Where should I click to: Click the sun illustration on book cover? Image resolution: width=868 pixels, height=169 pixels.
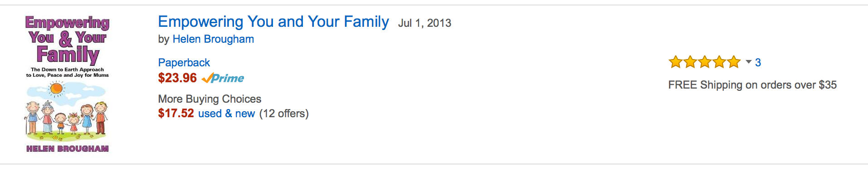click(57, 89)
